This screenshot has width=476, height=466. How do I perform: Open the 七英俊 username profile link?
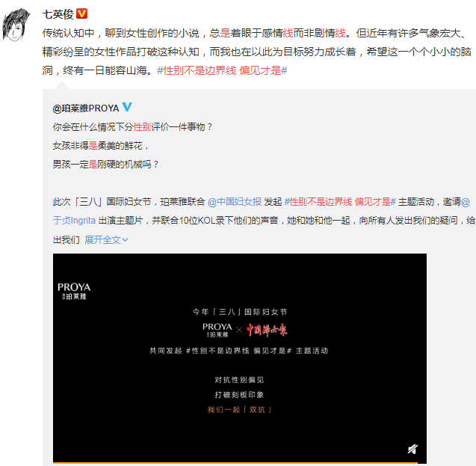(58, 14)
